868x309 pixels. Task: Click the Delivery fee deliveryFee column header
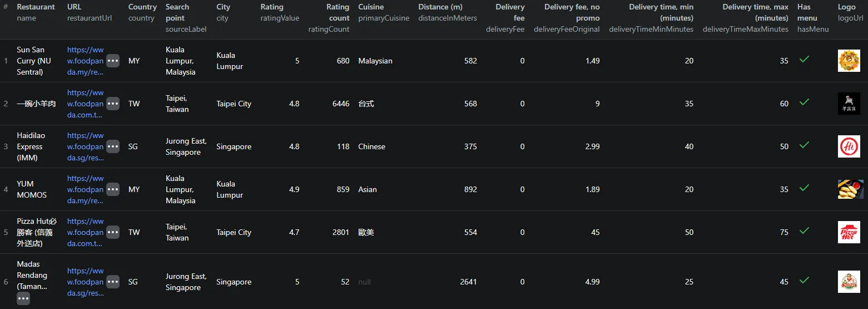505,18
